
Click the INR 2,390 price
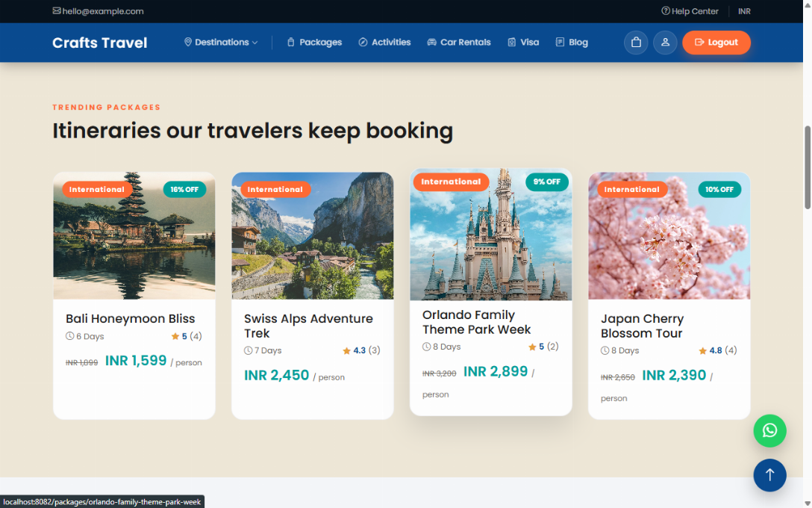(x=674, y=375)
